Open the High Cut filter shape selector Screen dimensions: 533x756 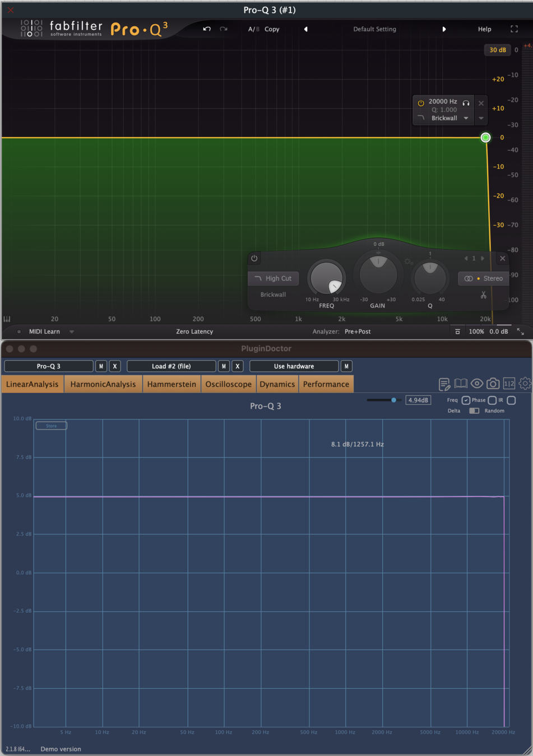[274, 278]
